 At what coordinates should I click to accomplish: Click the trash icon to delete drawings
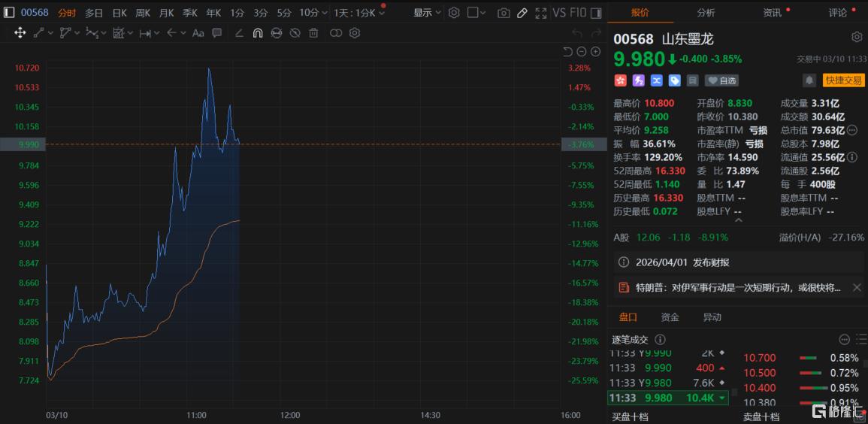(313, 33)
